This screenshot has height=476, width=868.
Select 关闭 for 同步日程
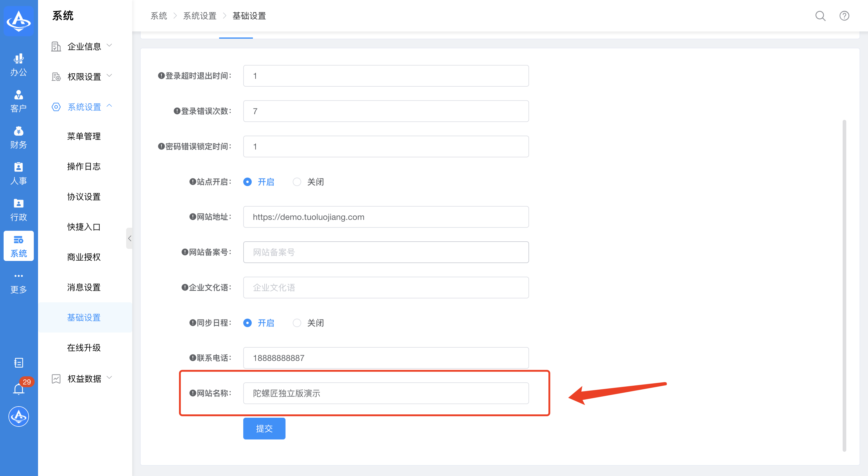coord(297,323)
